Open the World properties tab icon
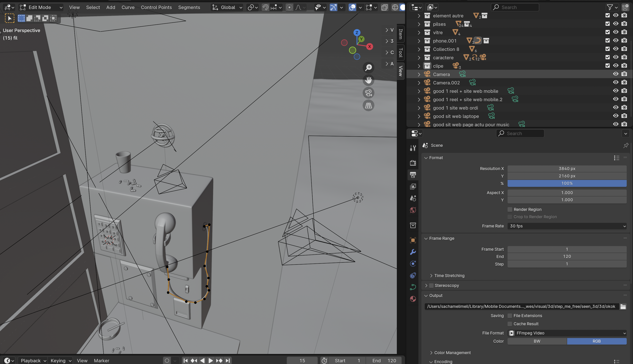This screenshot has width=633, height=364. point(413,210)
